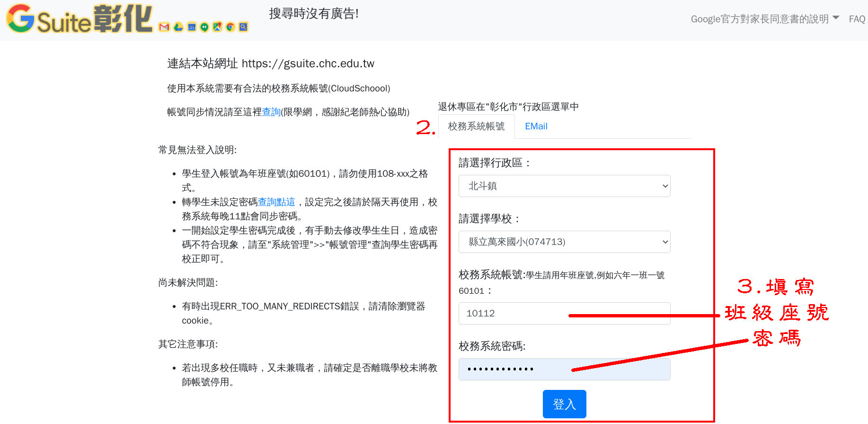Follow the 查詢點這 link
This screenshot has width=868, height=424.
click(276, 202)
